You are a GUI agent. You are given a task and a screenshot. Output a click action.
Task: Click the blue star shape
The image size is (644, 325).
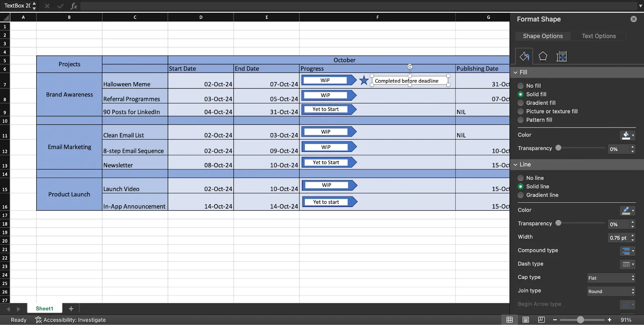click(x=364, y=80)
